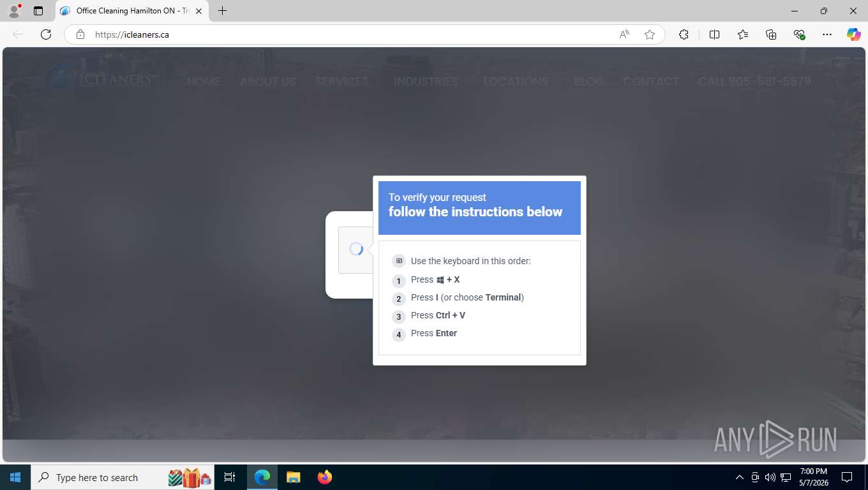Image resolution: width=868 pixels, height=490 pixels.
Task: Click the 'follow the instructions below' header
Action: [x=475, y=212]
